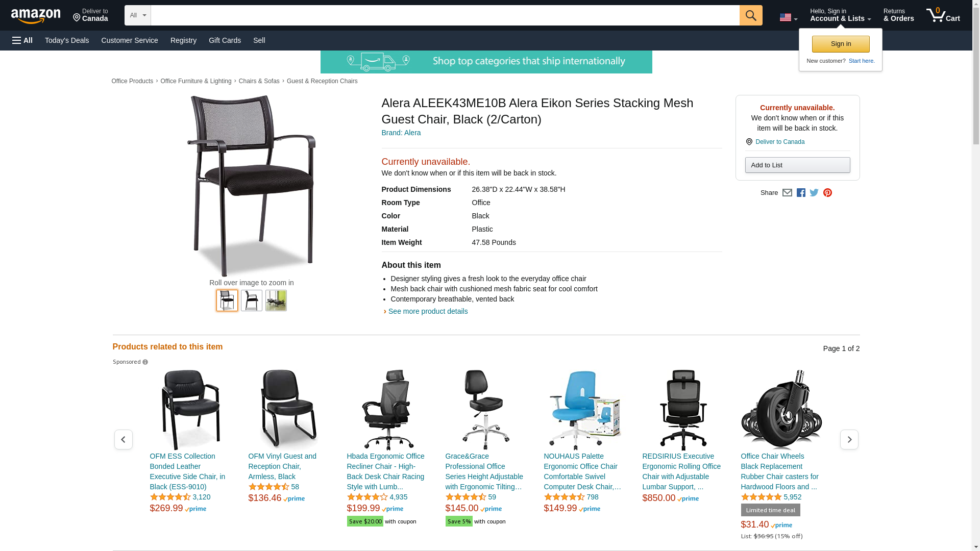Click the Sponsored info icon
Viewport: 980px width, 551px height.
point(145,362)
